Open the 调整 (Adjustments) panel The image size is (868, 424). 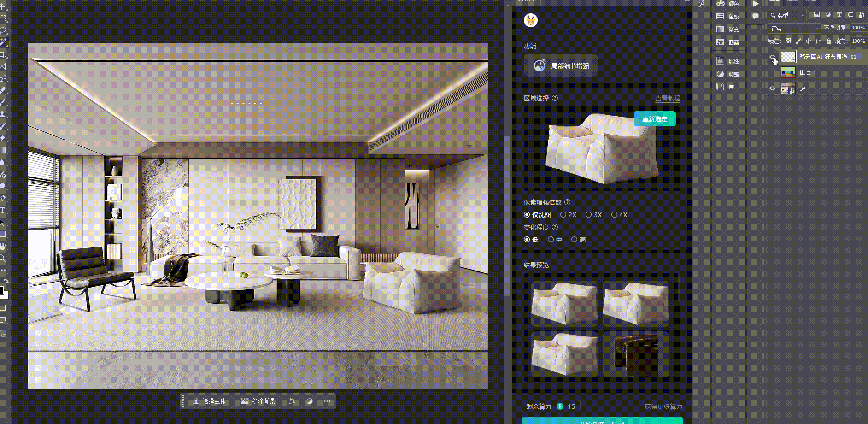point(728,74)
